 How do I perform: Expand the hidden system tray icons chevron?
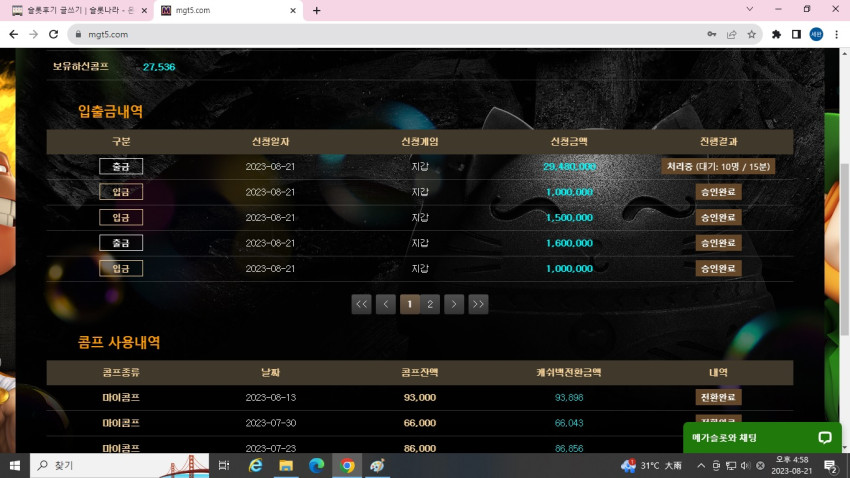tap(700, 466)
